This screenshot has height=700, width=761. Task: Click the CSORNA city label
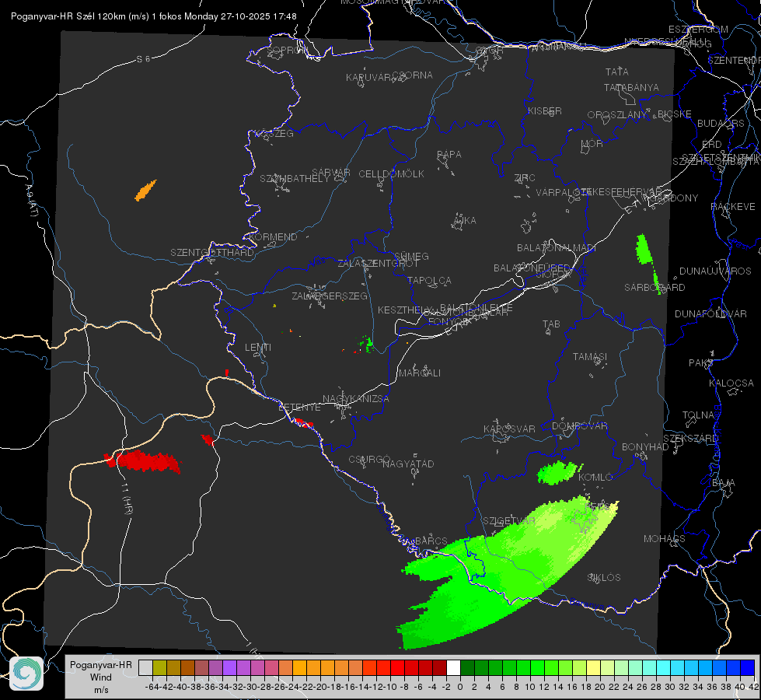tap(413, 75)
